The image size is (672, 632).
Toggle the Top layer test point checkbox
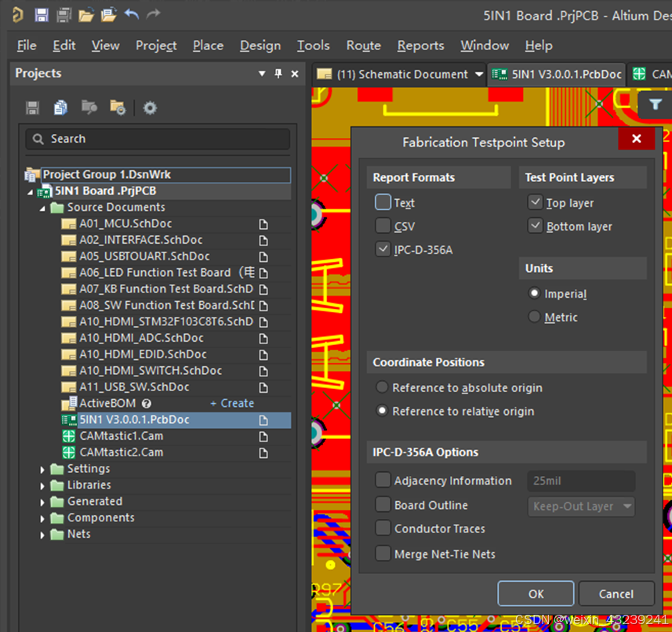pos(535,202)
